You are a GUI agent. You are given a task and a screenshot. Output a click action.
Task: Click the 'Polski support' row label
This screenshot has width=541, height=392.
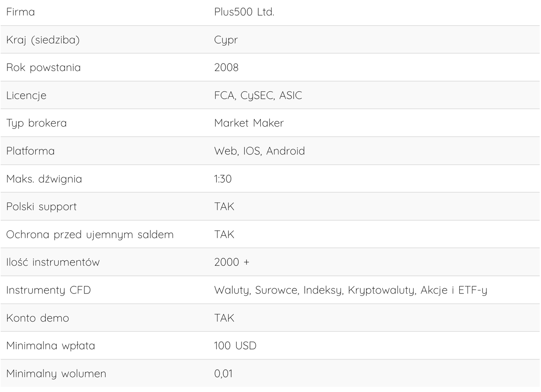41,207
